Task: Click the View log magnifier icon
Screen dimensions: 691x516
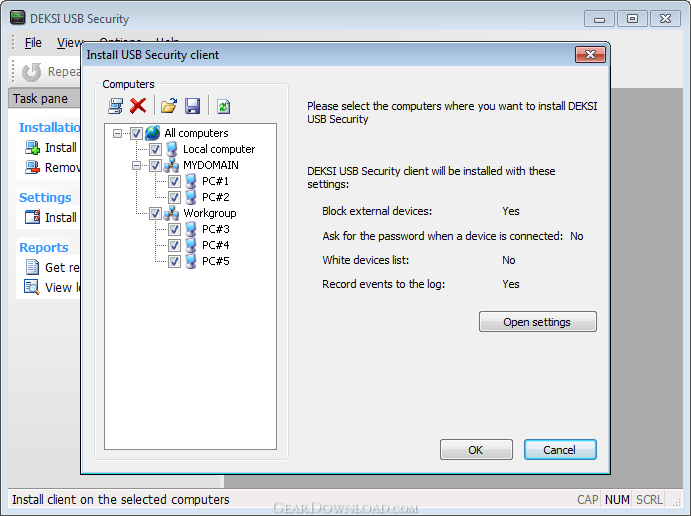Action: (32, 287)
